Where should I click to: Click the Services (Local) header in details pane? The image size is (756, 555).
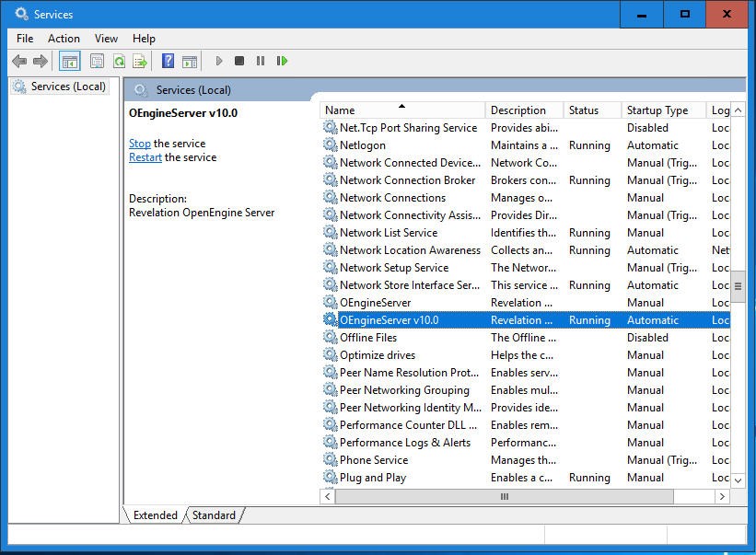pyautogui.click(x=193, y=90)
